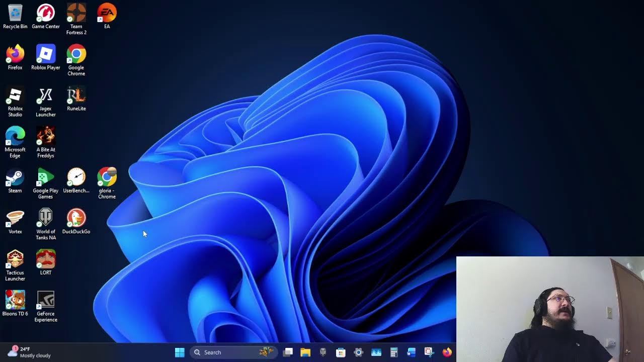Select the Google Play Games icon
The height and width of the screenshot is (362, 644).
46,184
